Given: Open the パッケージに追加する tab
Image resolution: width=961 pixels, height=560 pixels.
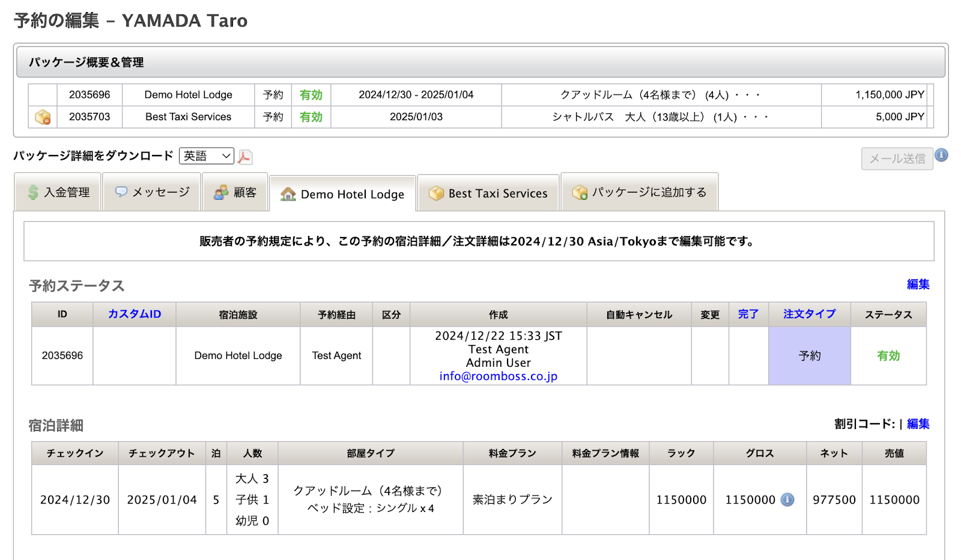Looking at the screenshot, I should 639,192.
